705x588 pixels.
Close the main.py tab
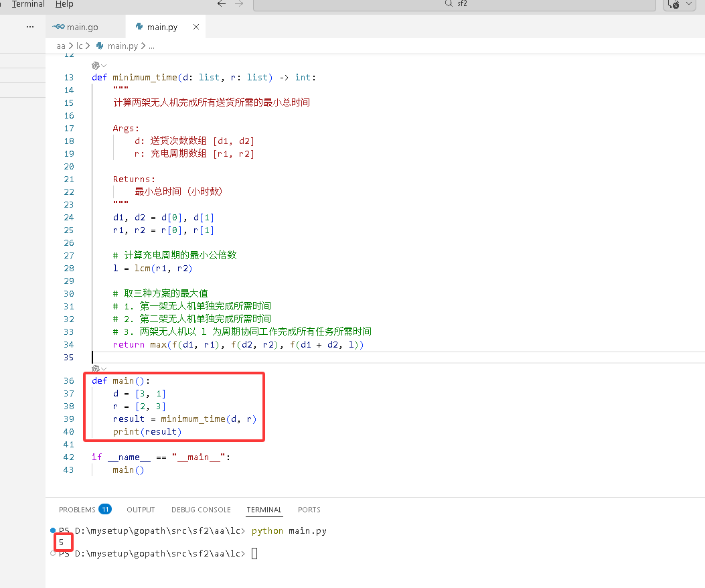click(196, 27)
